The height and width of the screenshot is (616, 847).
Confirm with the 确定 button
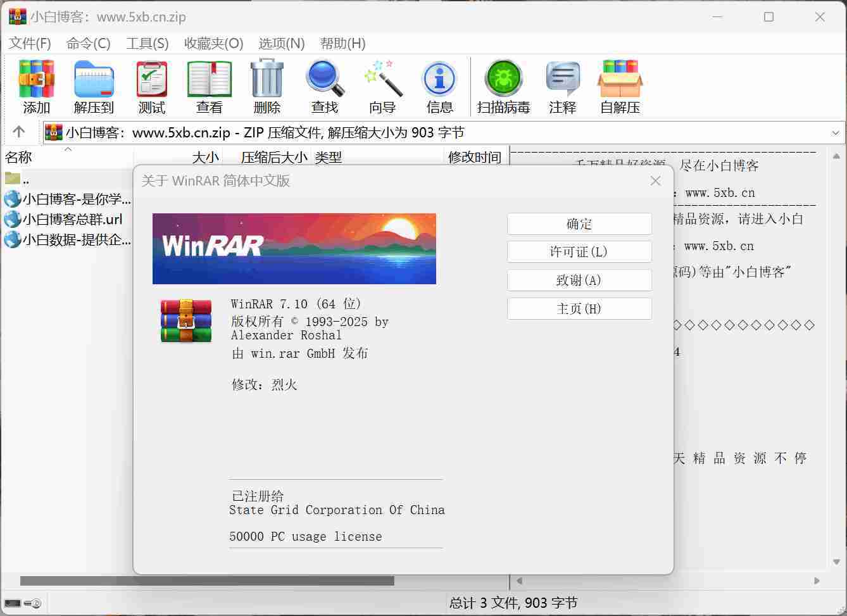point(579,224)
